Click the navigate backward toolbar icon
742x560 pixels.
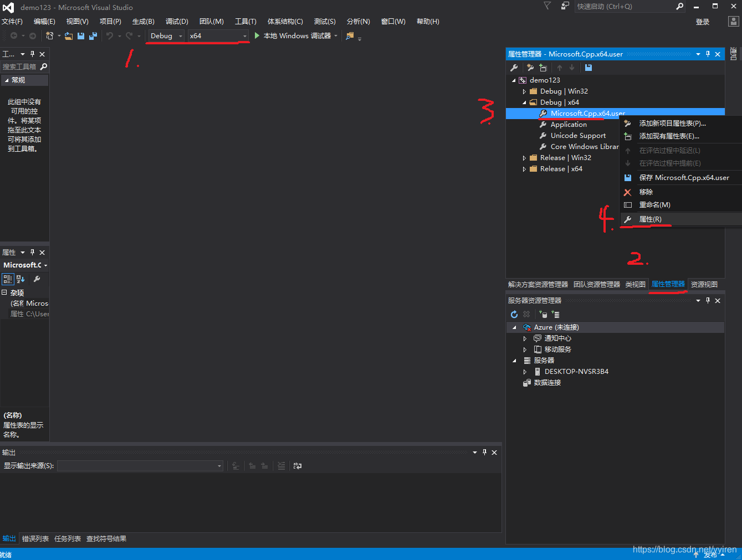14,36
